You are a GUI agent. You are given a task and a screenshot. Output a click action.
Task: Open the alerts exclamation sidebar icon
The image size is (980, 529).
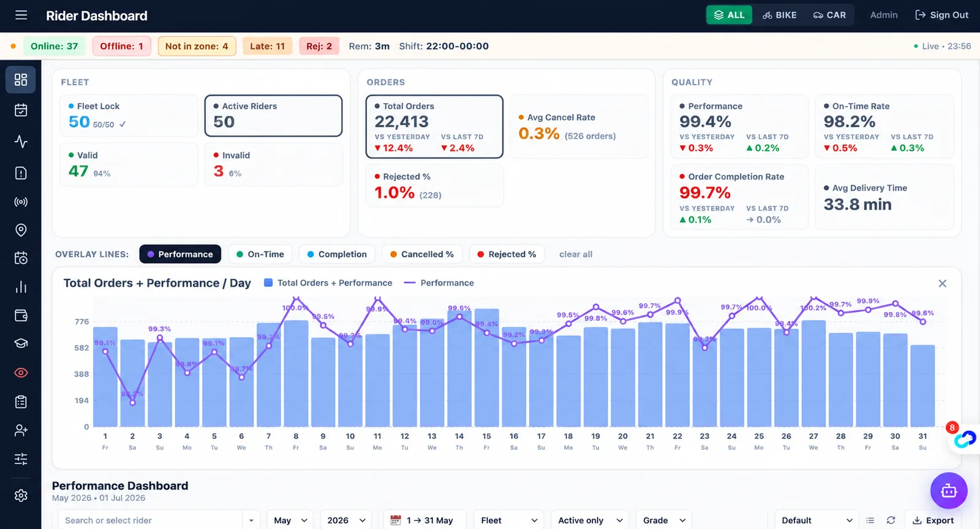tap(21, 173)
